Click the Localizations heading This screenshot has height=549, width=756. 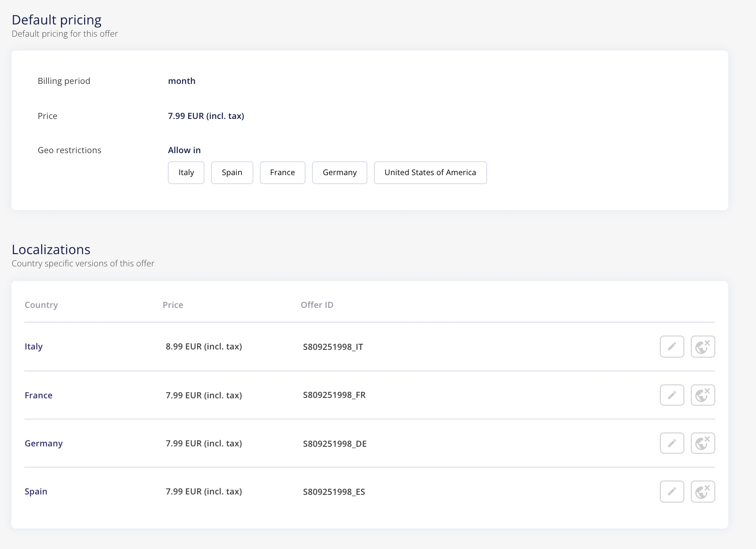[x=51, y=249]
